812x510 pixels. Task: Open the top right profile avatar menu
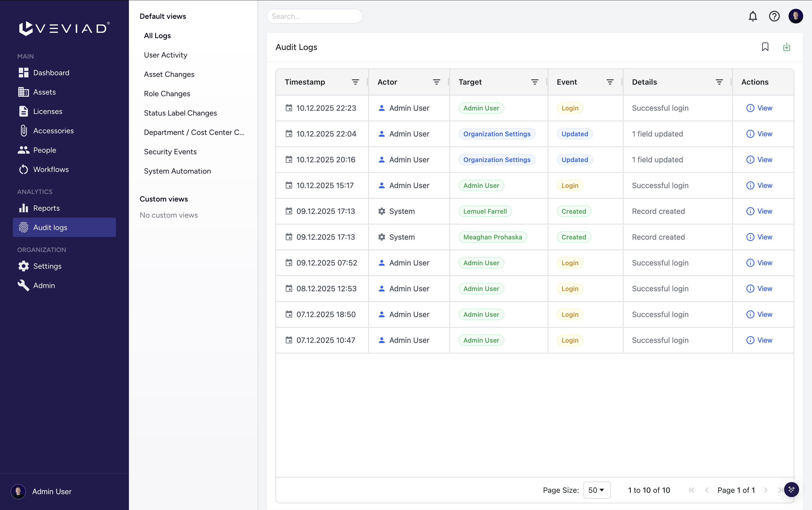[795, 16]
